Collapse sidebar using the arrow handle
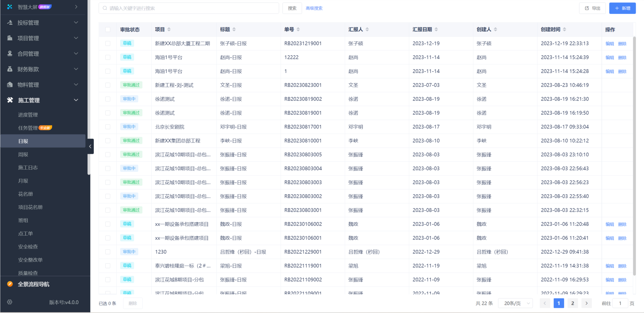Screen dimensions: 644x313 click(x=90, y=146)
